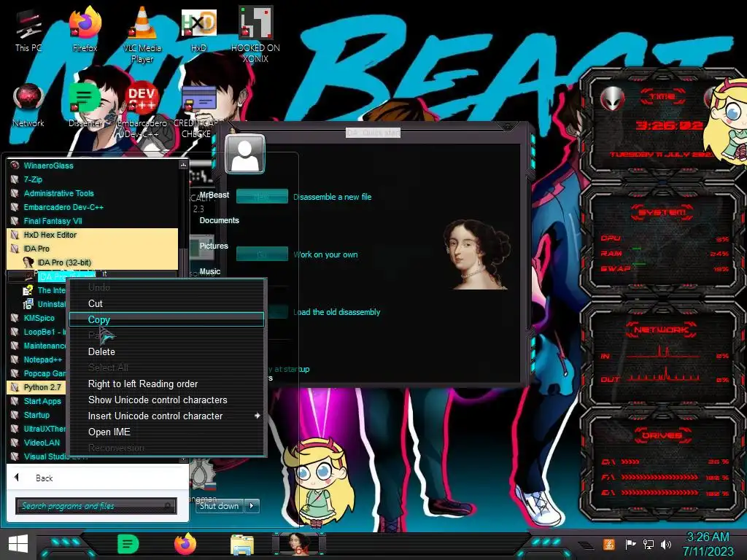Image resolution: width=747 pixels, height=560 pixels.
Task: Click the orange tray icon near the flag
Action: click(609, 544)
